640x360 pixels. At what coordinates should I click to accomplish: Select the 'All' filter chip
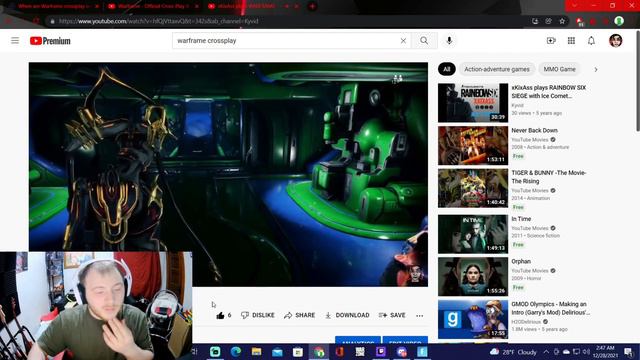[x=447, y=69]
